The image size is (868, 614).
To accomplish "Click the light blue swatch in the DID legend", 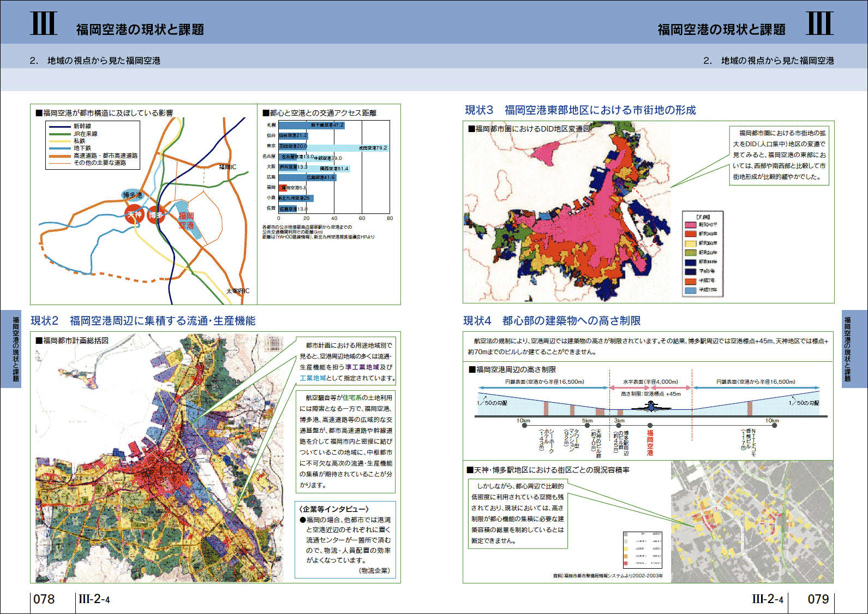I will coord(690,290).
